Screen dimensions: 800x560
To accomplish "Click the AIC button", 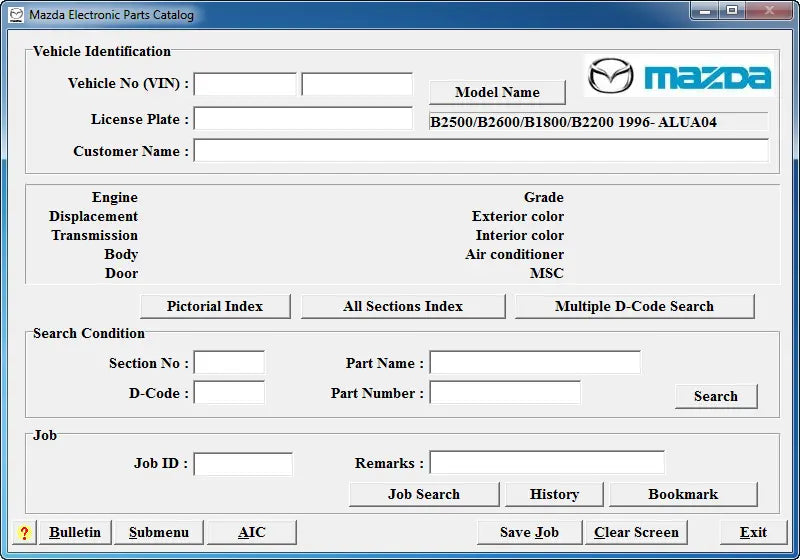I will click(x=252, y=532).
